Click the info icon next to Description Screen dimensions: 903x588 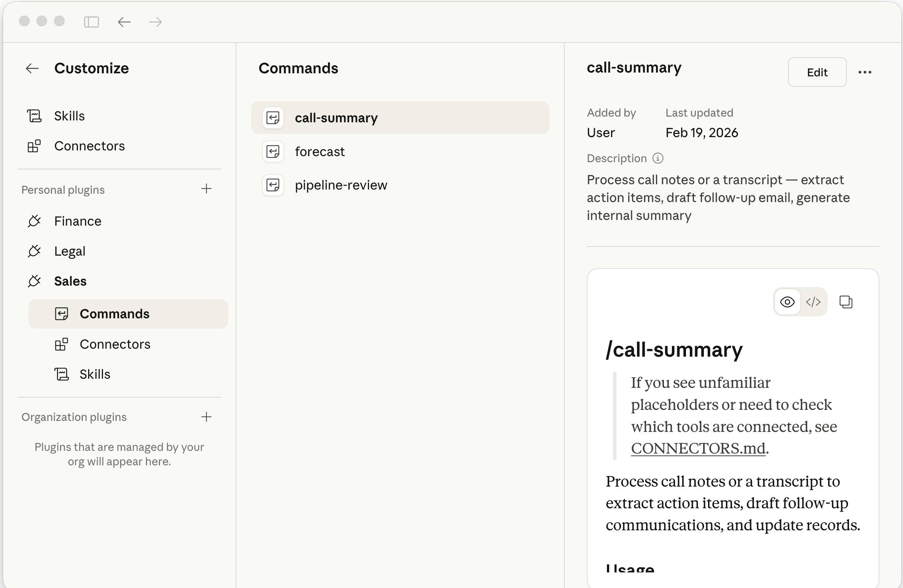657,158
